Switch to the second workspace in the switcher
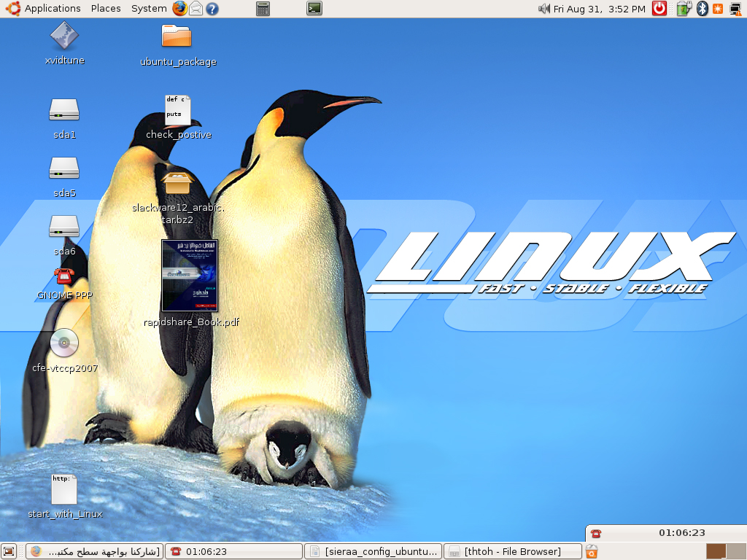Viewport: 747px width, 560px height. [x=735, y=551]
